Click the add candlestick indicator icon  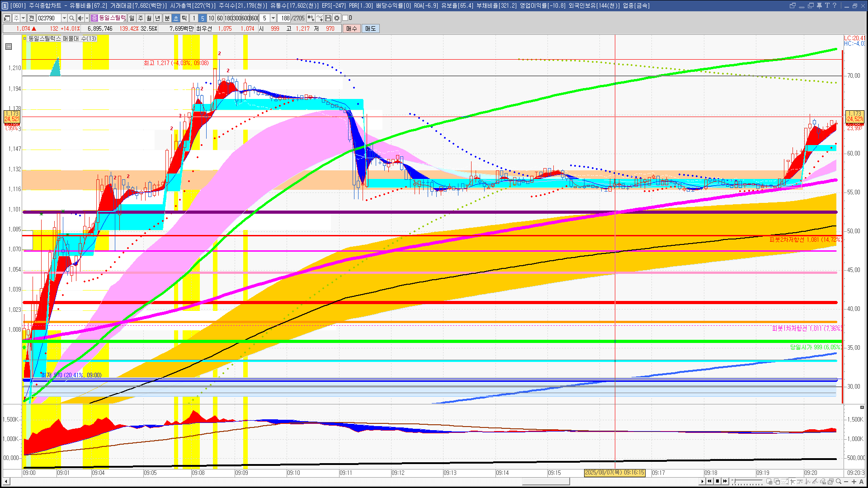tap(311, 18)
